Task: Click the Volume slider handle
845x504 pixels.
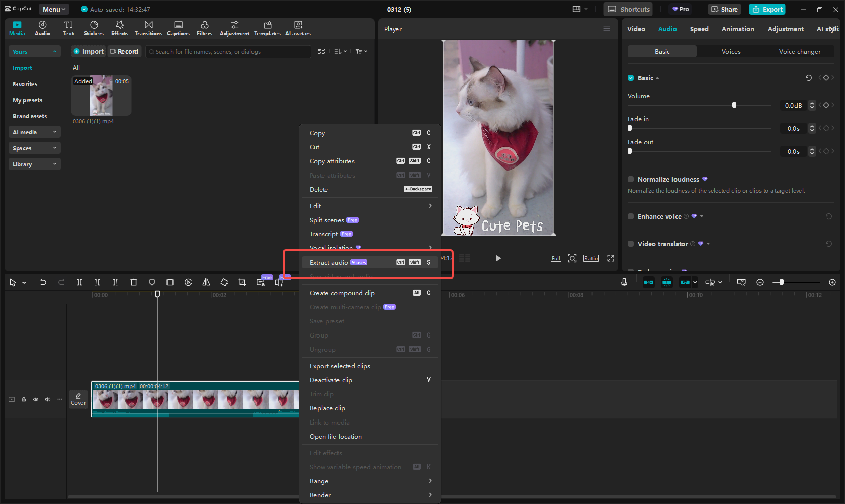Action: click(x=734, y=105)
